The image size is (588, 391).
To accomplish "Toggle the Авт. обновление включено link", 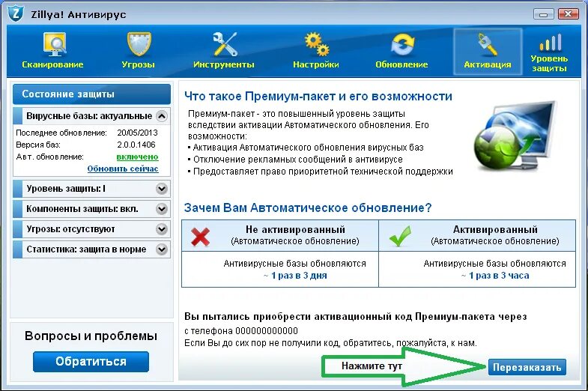I will point(137,157).
